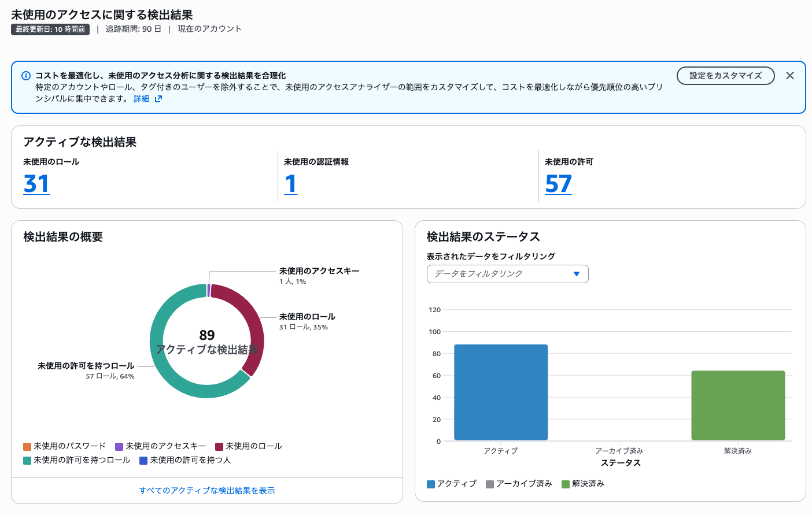Click the 未使用のアクセスキー donut label
812x515 pixels.
[x=319, y=271]
